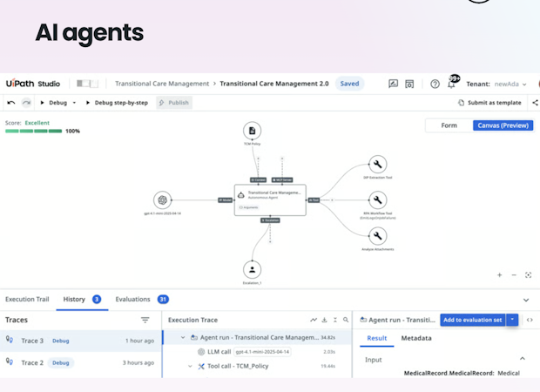Screen dimensions: 540x392
Task: Click Add to evaluation set button
Action: coord(472,320)
